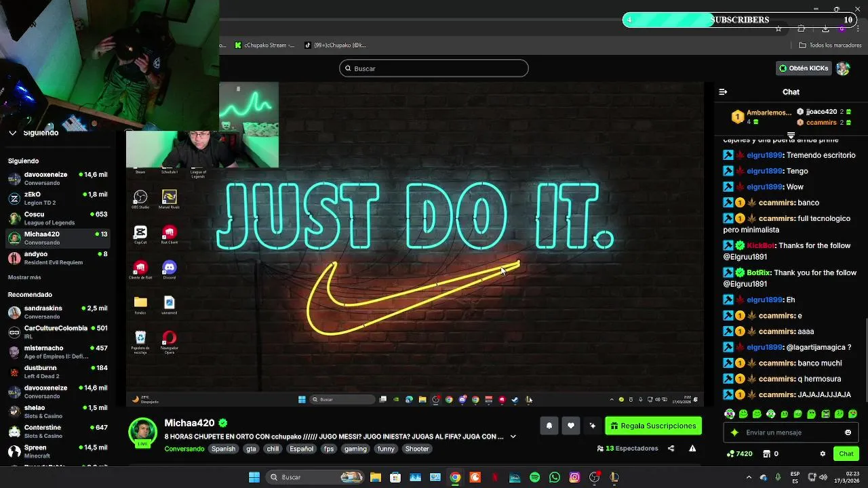Image resolution: width=868 pixels, height=488 pixels.
Task: Open zEkO channel in sidebar
Action: click(x=58, y=199)
